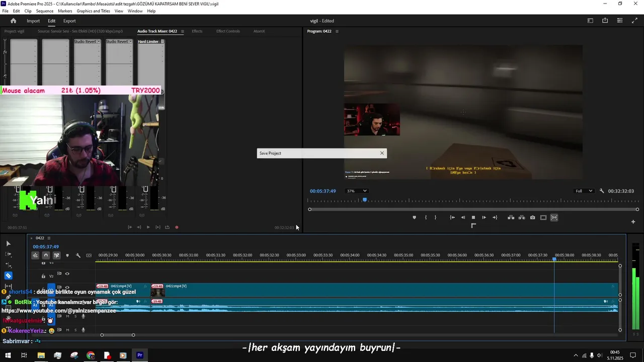
Task: Open the File menu
Action: point(5,11)
